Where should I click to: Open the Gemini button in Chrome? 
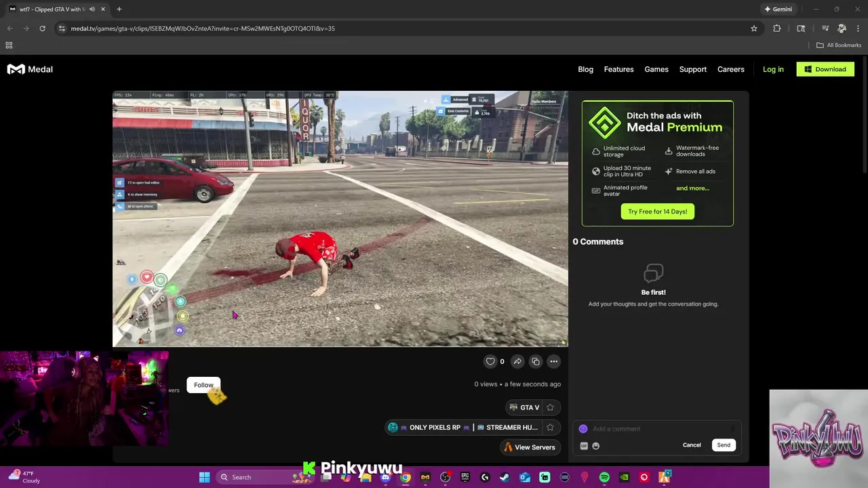[x=778, y=9]
